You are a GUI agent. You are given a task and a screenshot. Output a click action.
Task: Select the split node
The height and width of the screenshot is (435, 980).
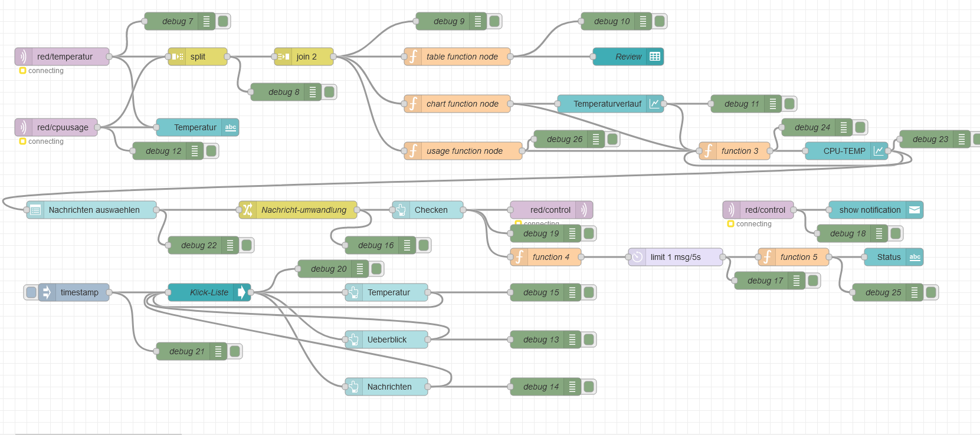pos(198,57)
